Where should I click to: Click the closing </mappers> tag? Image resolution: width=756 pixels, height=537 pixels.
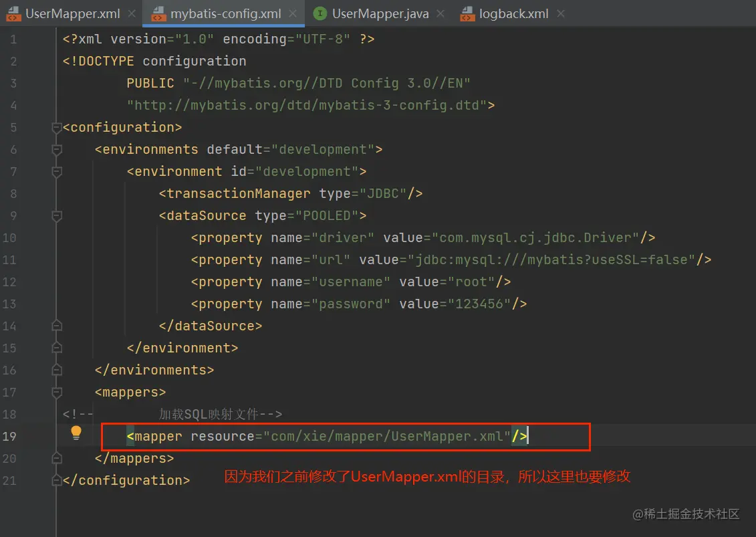134,458
